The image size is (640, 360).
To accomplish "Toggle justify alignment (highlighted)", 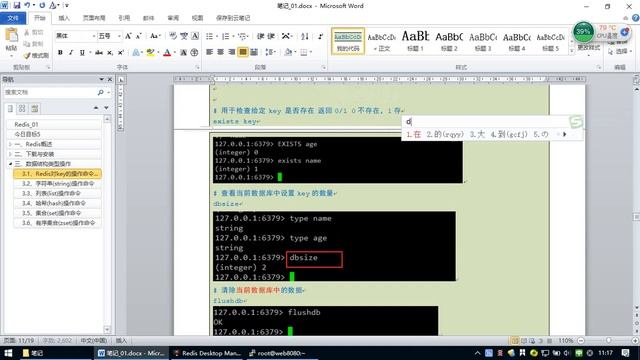I will click(x=242, y=52).
